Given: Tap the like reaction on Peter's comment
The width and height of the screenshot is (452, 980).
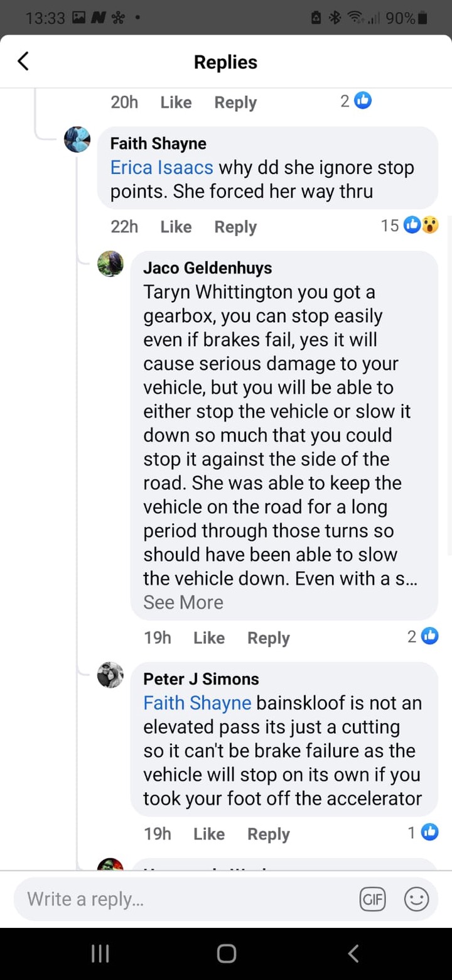Looking at the screenshot, I should tap(429, 832).
